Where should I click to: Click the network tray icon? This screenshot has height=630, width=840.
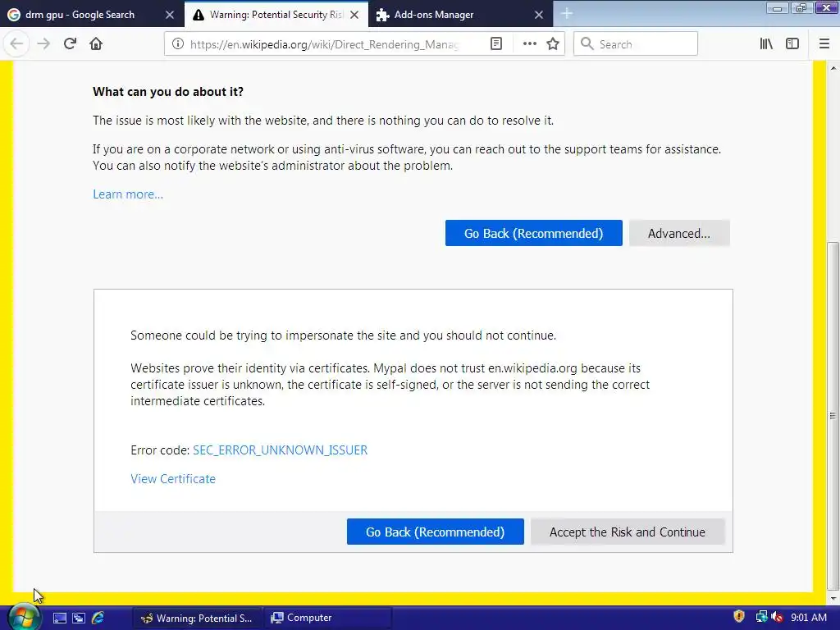coord(761,617)
